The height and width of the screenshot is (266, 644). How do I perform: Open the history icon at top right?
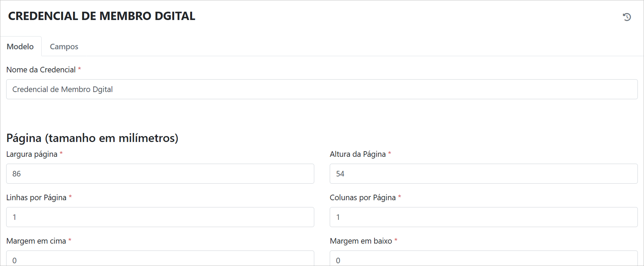627,17
